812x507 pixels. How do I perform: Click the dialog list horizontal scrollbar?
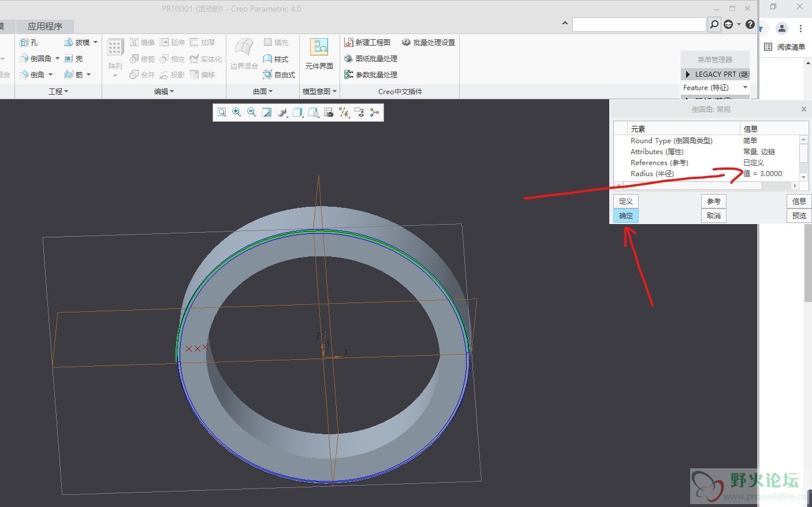coord(706,185)
